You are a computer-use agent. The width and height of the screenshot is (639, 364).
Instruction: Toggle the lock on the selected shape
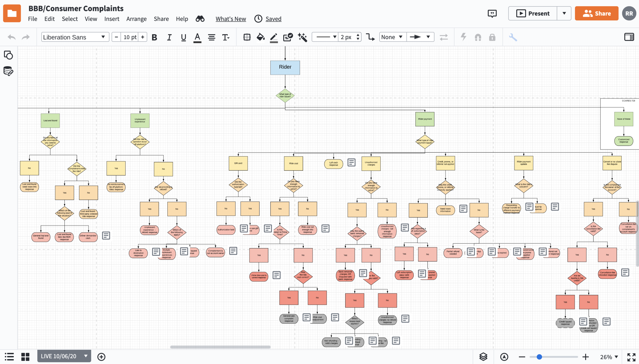pos(492,37)
